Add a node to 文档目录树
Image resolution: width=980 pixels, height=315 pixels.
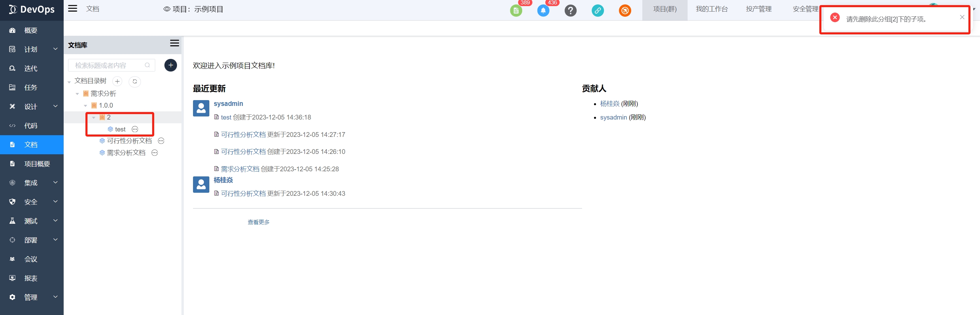coord(117,81)
